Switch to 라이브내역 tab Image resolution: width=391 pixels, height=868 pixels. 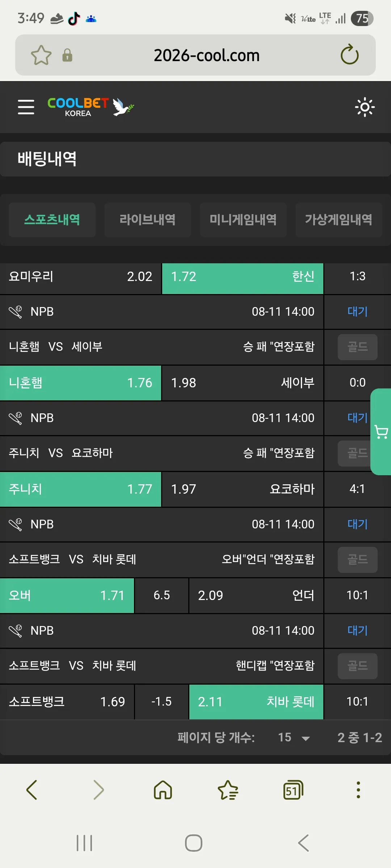[148, 220]
